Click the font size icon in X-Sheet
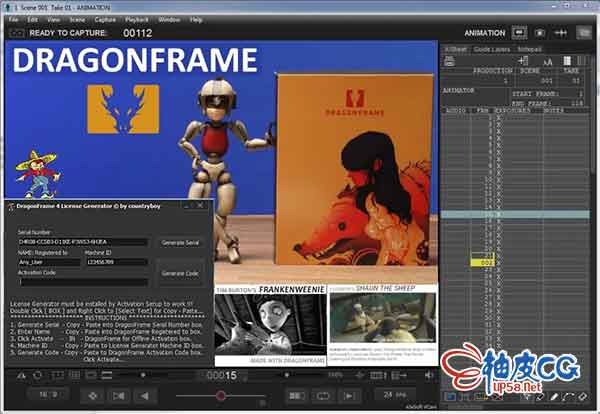Viewport: 600px width, 414px height. (547, 61)
